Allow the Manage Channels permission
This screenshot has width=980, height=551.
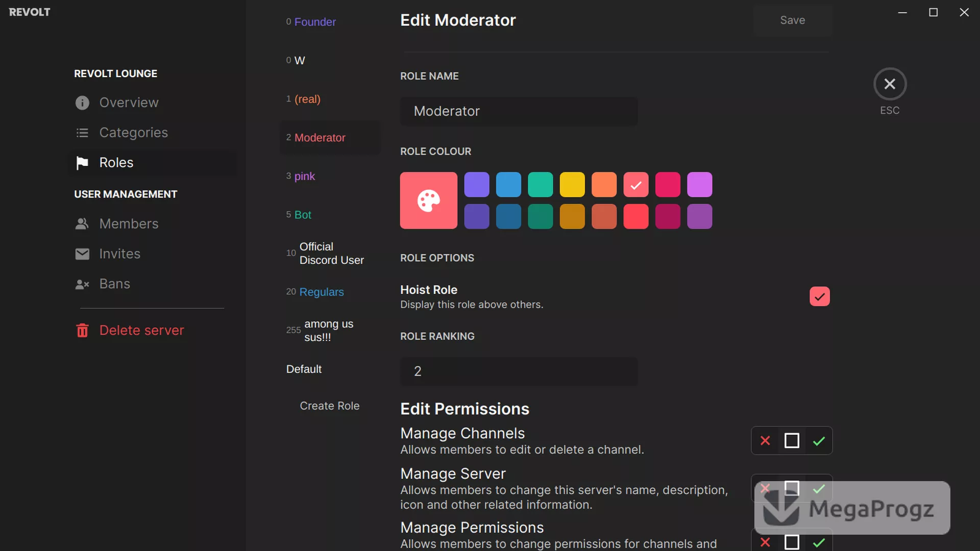pos(819,441)
